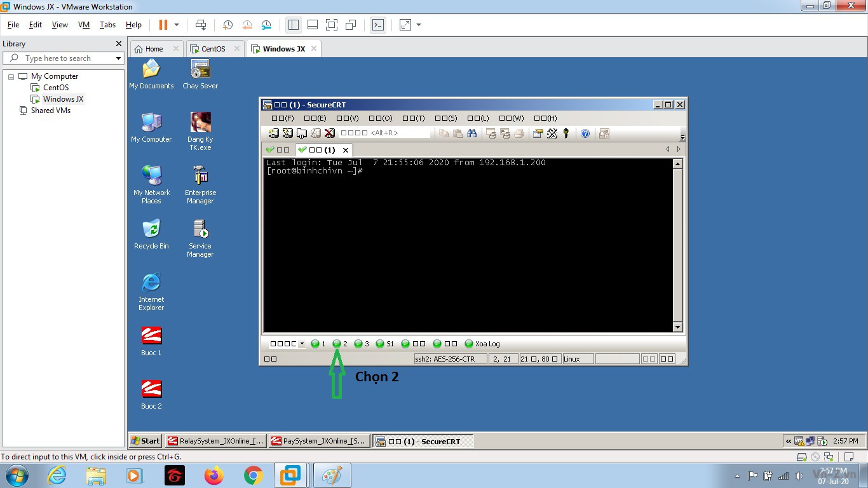Click the S1 button in button bar
This screenshot has width=868, height=488.
tap(384, 344)
